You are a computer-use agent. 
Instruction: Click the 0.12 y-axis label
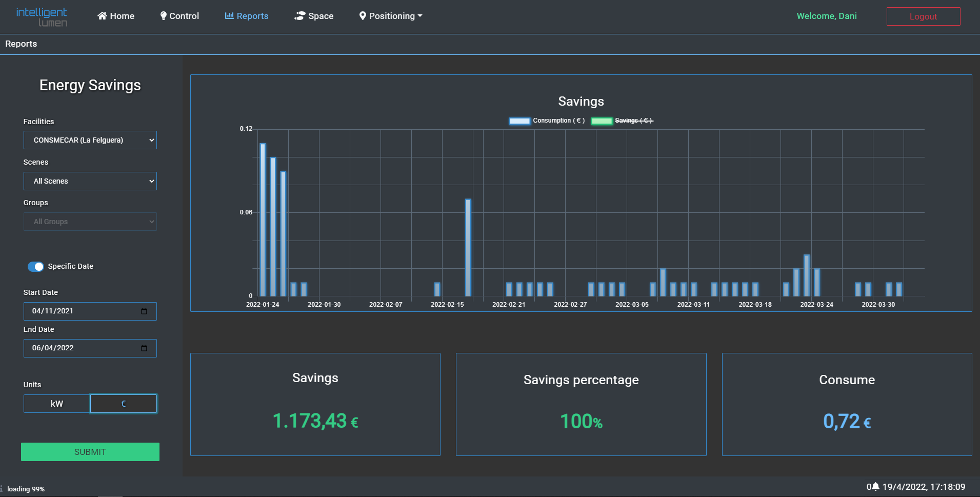click(x=246, y=129)
